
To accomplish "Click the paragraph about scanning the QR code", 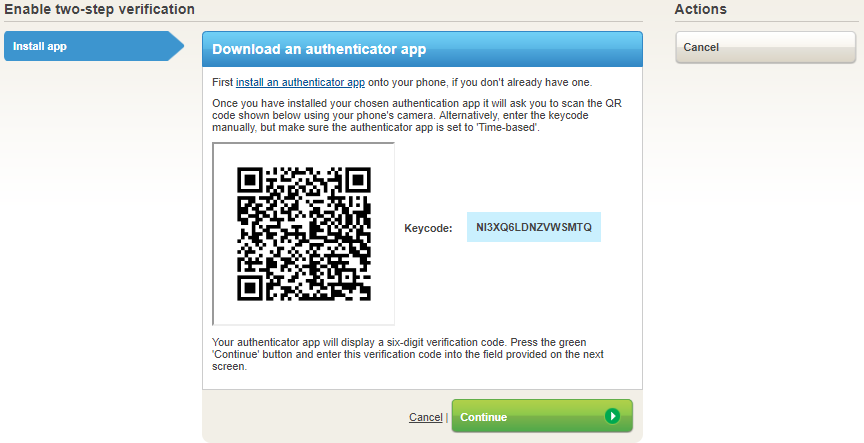I will click(417, 115).
